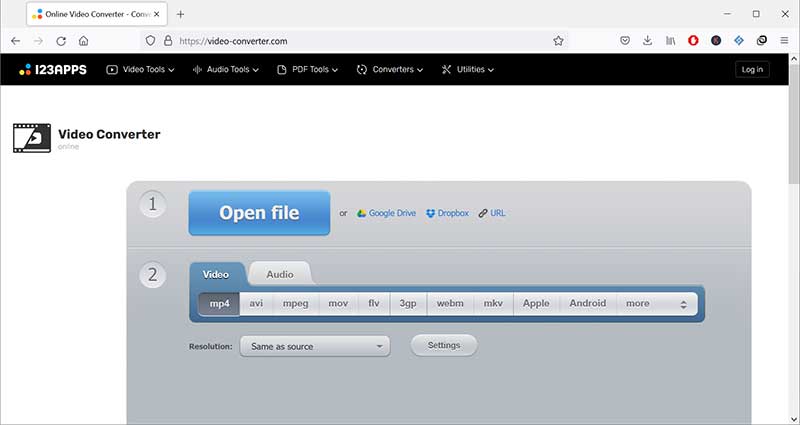Pick the Android preset format
This screenshot has width=800, height=425.
click(587, 303)
